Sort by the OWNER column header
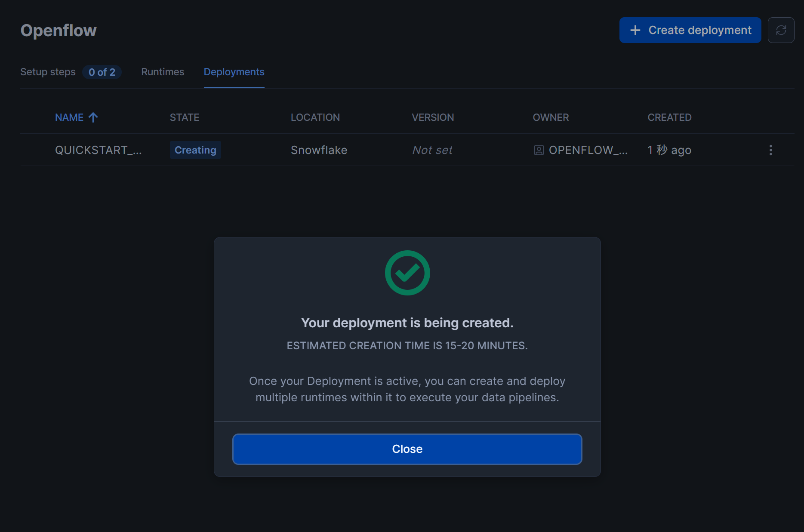This screenshot has height=532, width=804. [x=551, y=117]
